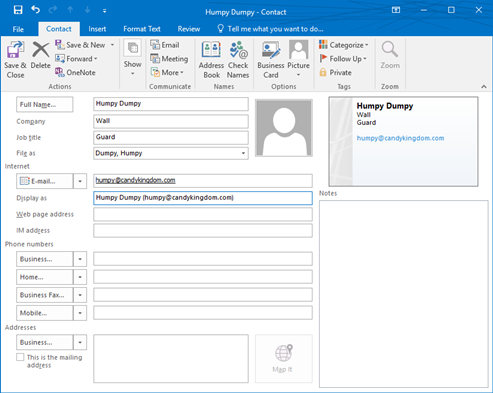Click the Web page address field
The image size is (493, 393).
coord(203,214)
